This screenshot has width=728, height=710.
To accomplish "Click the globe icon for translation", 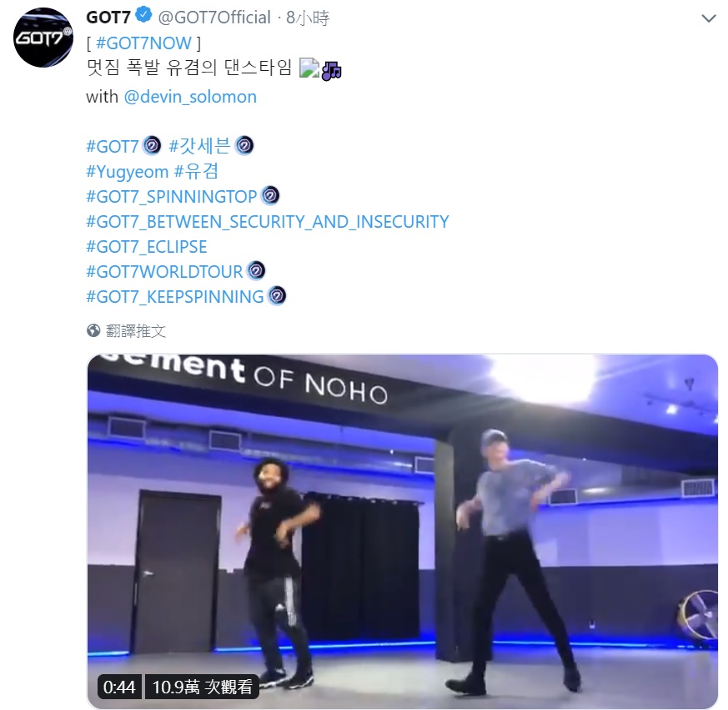I will [x=93, y=330].
